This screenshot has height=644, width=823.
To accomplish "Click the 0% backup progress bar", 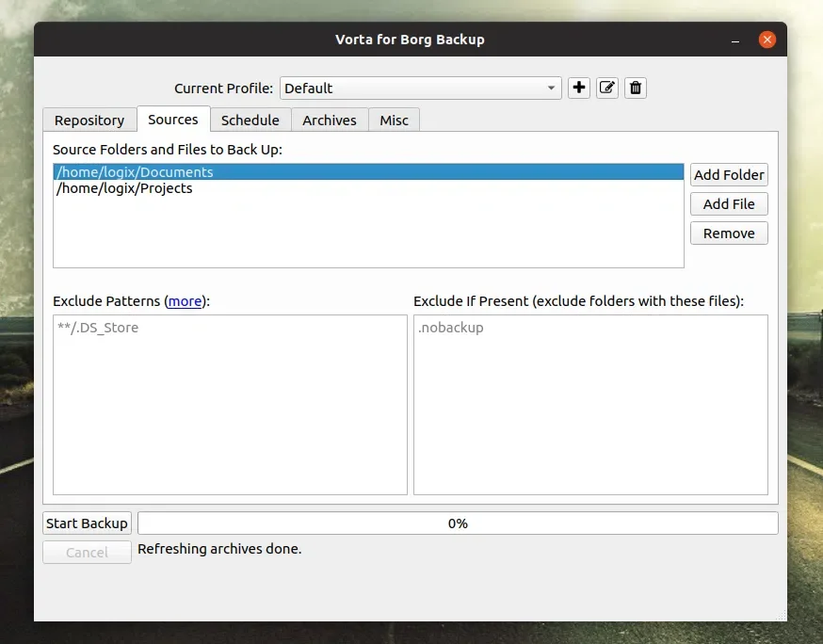I will [x=458, y=523].
